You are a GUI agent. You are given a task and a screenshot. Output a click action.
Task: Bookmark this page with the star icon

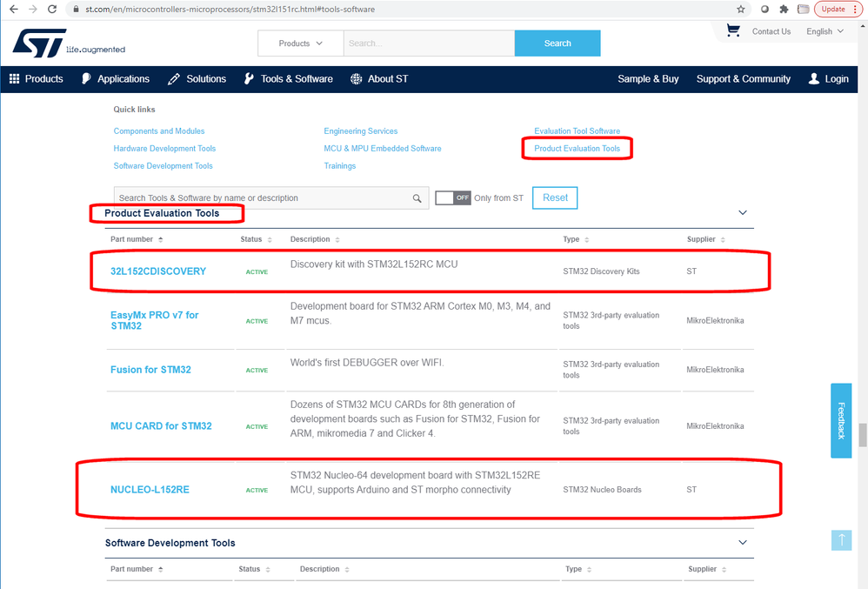click(741, 9)
